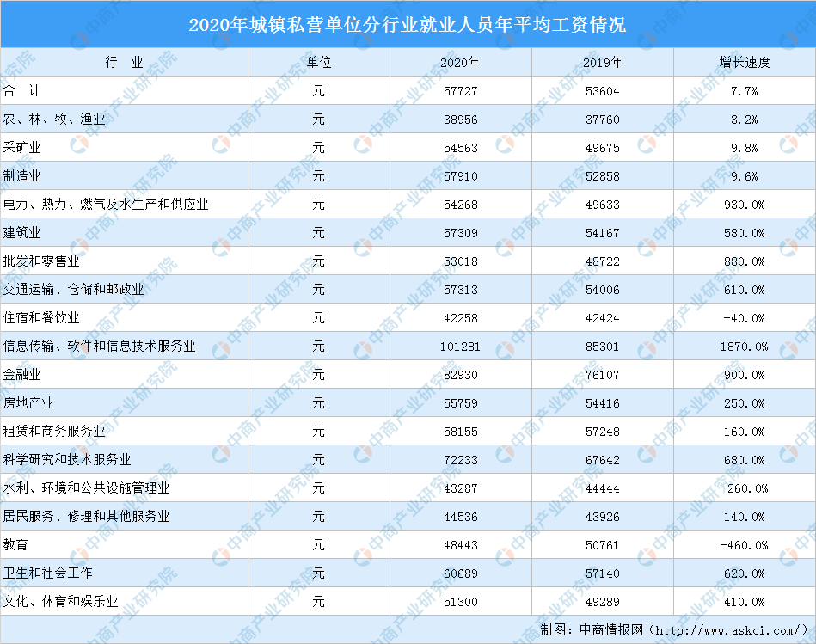Click the 2020 value 55759

pyautogui.click(x=461, y=403)
